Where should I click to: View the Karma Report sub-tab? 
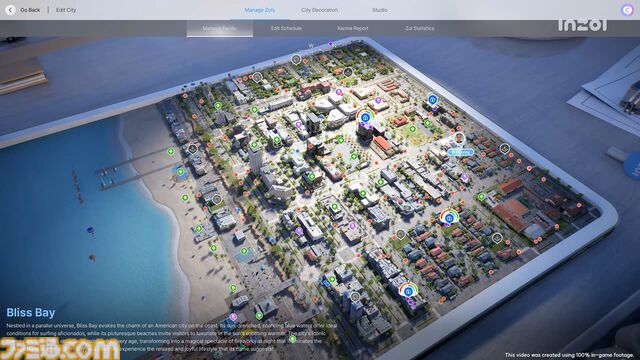tap(353, 28)
